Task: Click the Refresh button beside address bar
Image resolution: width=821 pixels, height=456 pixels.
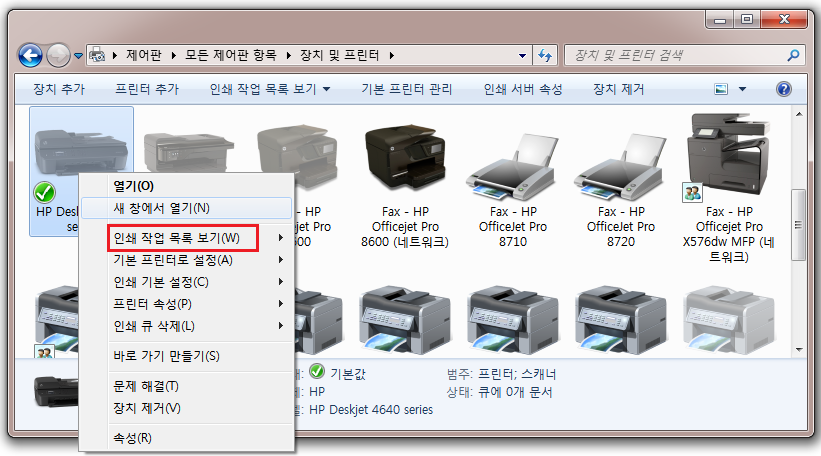Action: tap(545, 55)
